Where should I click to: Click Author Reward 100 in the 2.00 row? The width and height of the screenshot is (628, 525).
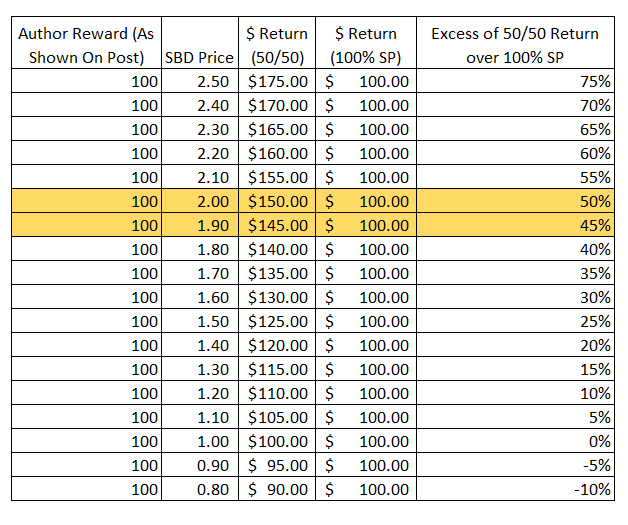pos(87,201)
